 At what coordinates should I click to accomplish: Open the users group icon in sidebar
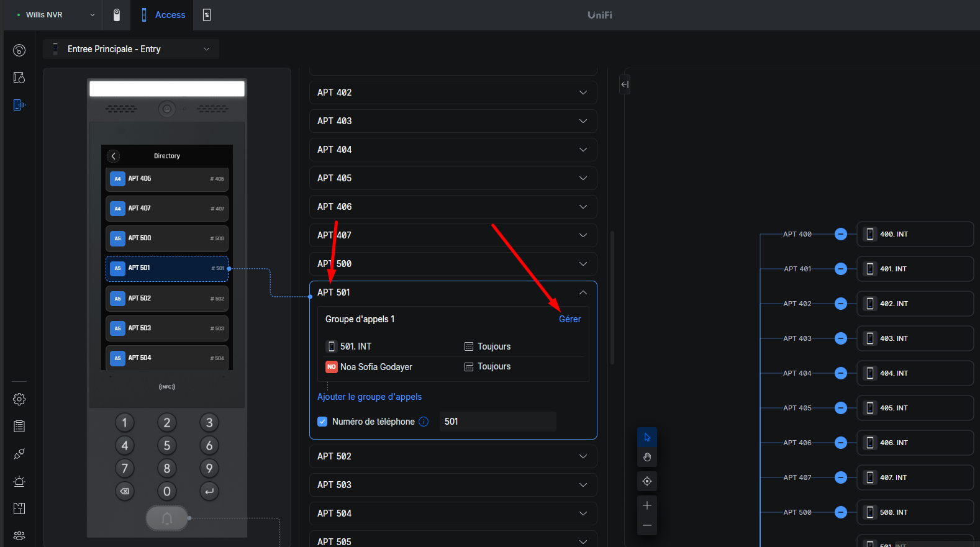[x=19, y=535]
